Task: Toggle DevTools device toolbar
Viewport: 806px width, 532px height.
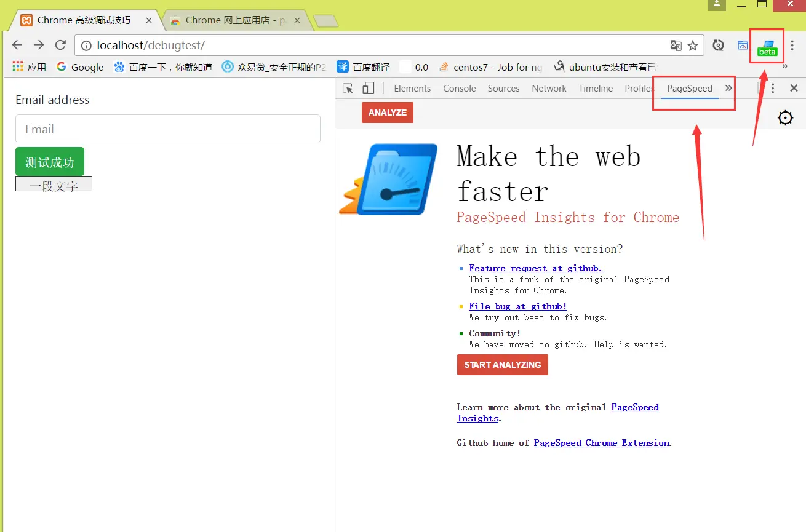Action: [x=368, y=89]
